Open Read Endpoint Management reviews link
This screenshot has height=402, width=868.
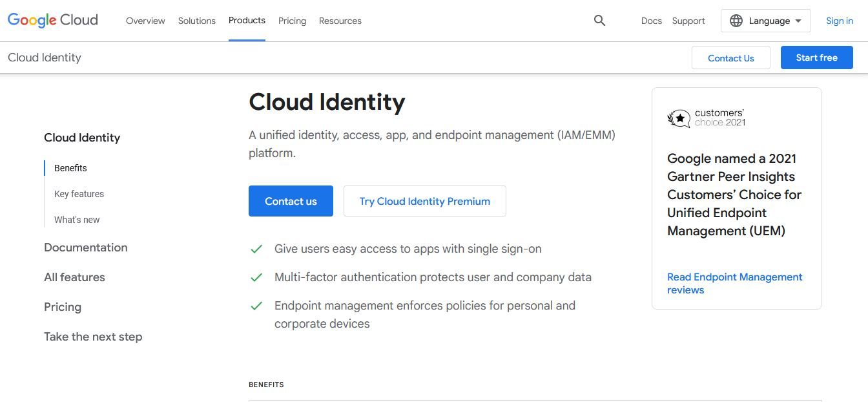(735, 283)
